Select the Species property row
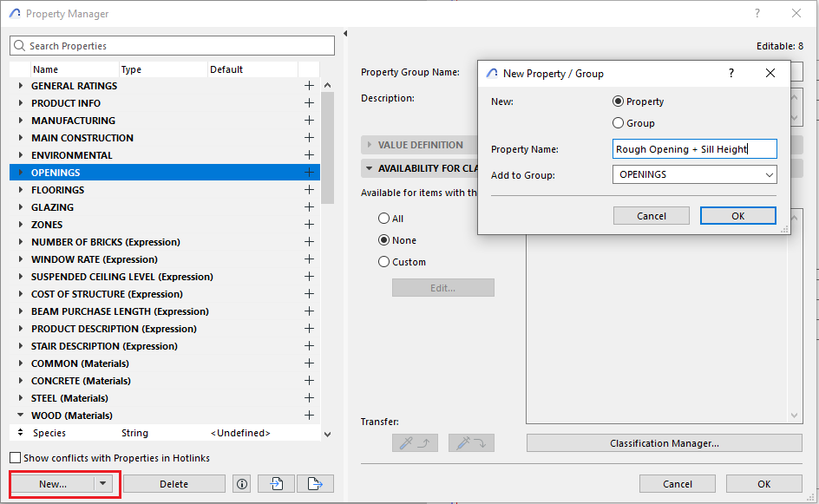819x504 pixels. click(x=165, y=433)
